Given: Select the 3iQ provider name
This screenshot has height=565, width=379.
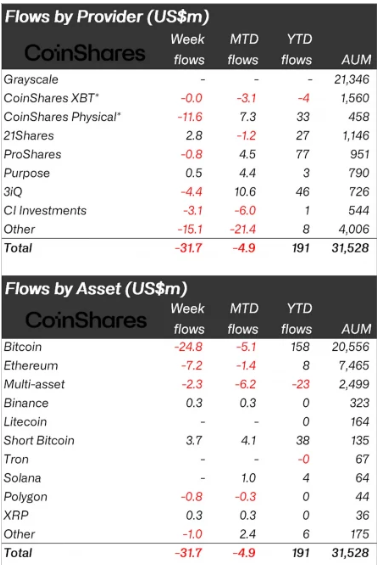Looking at the screenshot, I should point(13,192).
